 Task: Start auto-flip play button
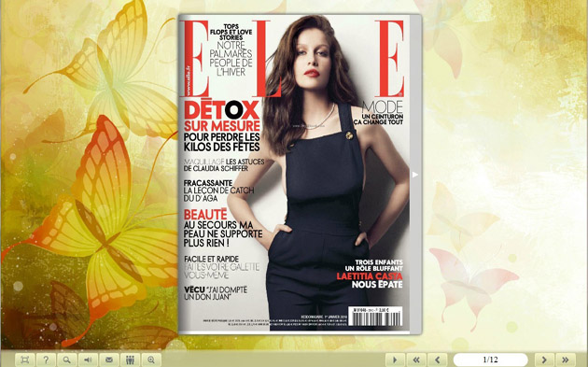(395, 360)
